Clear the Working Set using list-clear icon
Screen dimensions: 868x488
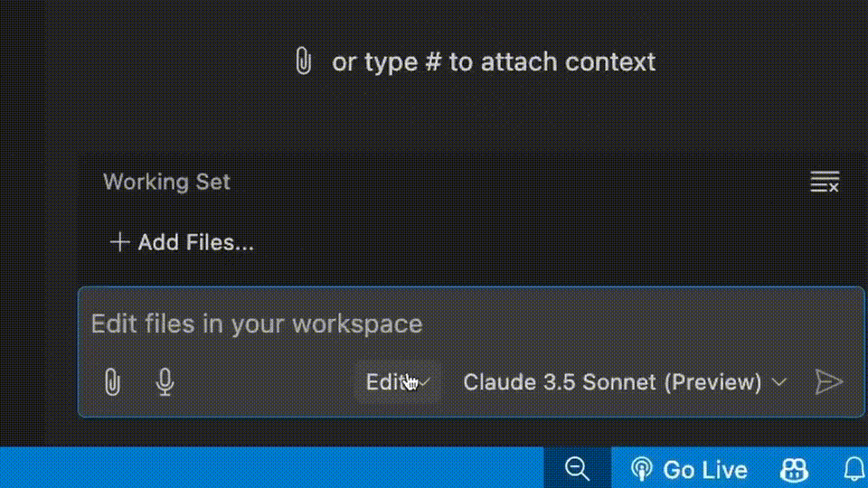(x=825, y=182)
